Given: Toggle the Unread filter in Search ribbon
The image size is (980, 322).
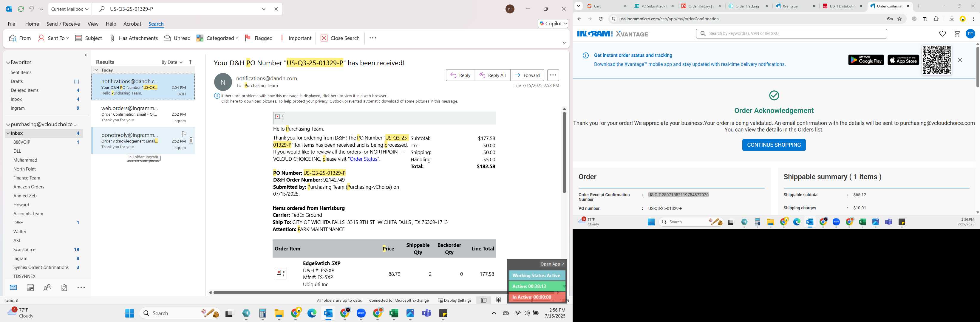Looking at the screenshot, I should pyautogui.click(x=177, y=38).
